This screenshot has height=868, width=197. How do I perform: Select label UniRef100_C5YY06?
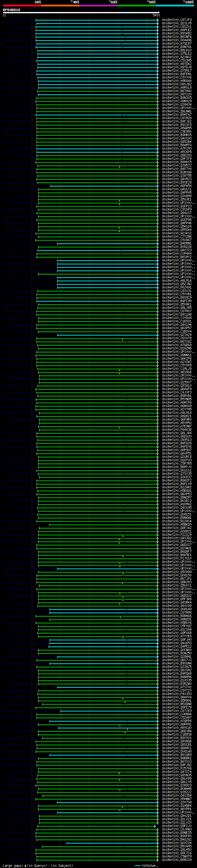(x=177, y=78)
